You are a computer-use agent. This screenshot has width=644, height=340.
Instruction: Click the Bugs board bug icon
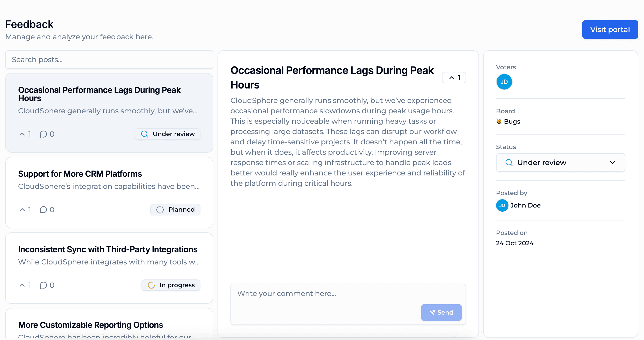click(499, 121)
